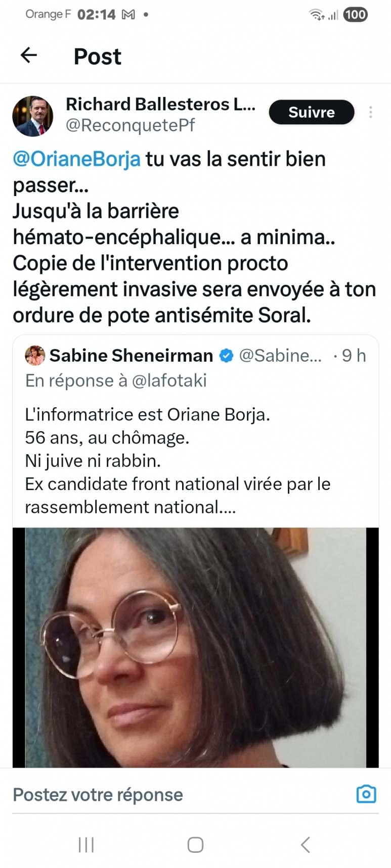
Task: Tap the Sabine Sheneirman author name
Action: pos(131,356)
